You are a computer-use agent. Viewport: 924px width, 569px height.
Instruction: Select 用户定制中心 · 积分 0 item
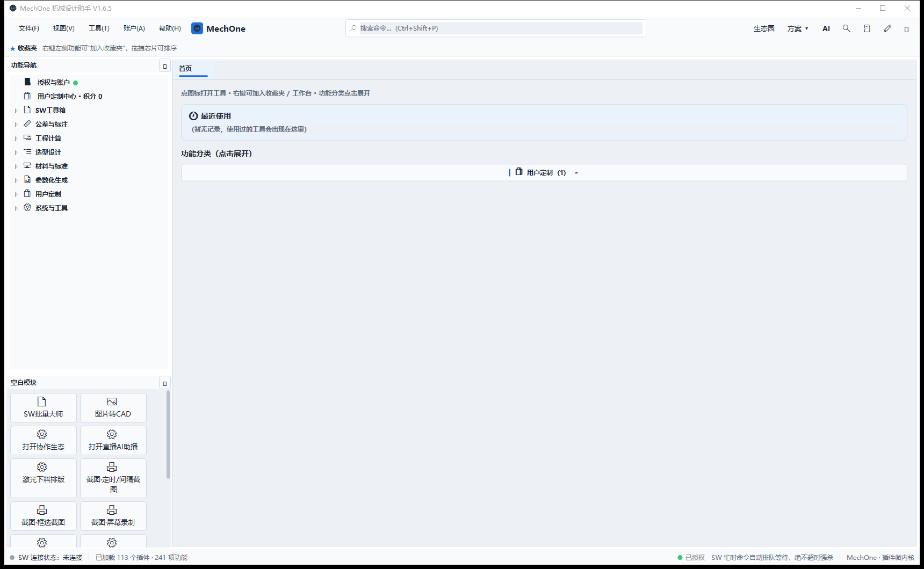pos(70,96)
